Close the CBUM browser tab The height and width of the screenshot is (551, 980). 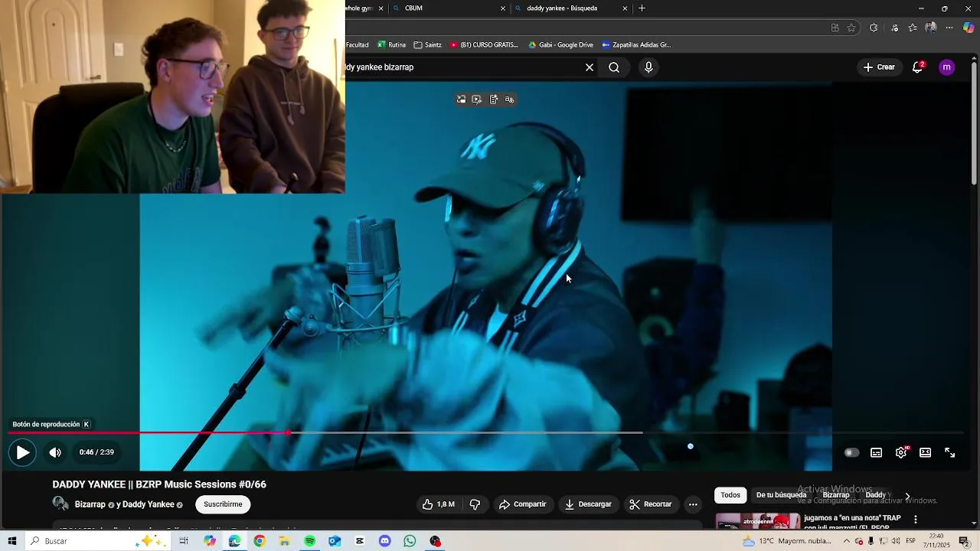point(503,8)
